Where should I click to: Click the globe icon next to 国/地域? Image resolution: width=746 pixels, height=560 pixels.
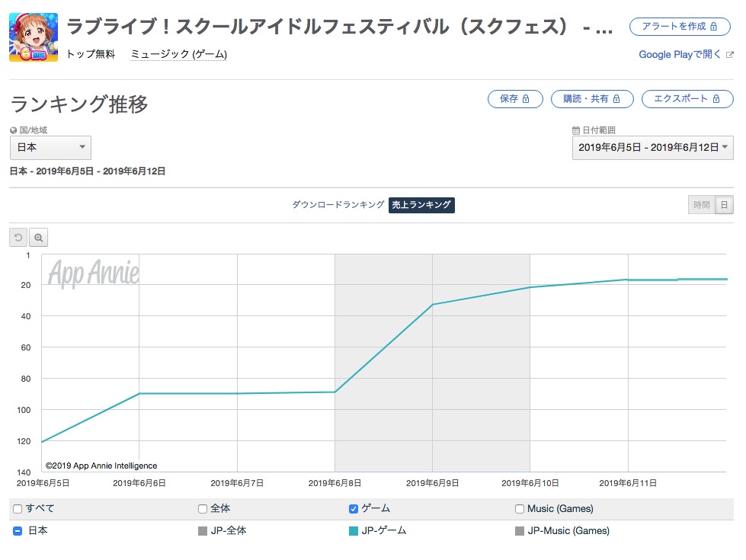pyautogui.click(x=13, y=130)
